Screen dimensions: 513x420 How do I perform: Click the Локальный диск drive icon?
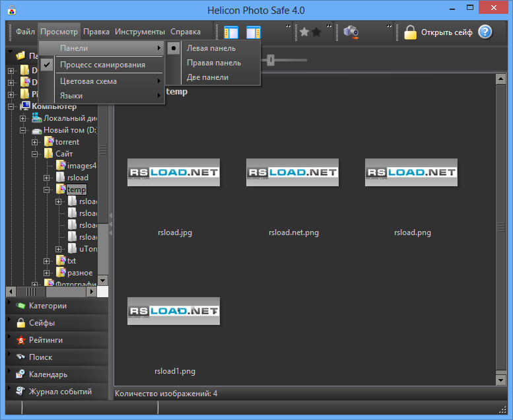click(37, 118)
